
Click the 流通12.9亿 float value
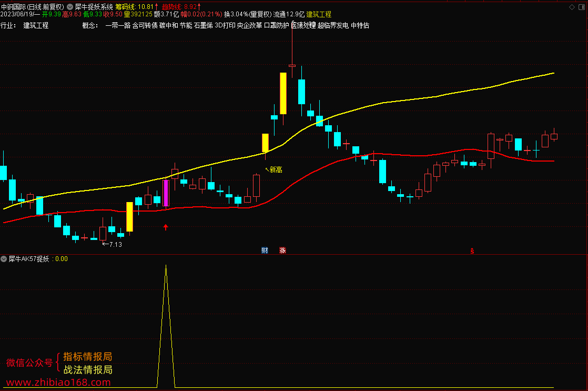tap(289, 14)
